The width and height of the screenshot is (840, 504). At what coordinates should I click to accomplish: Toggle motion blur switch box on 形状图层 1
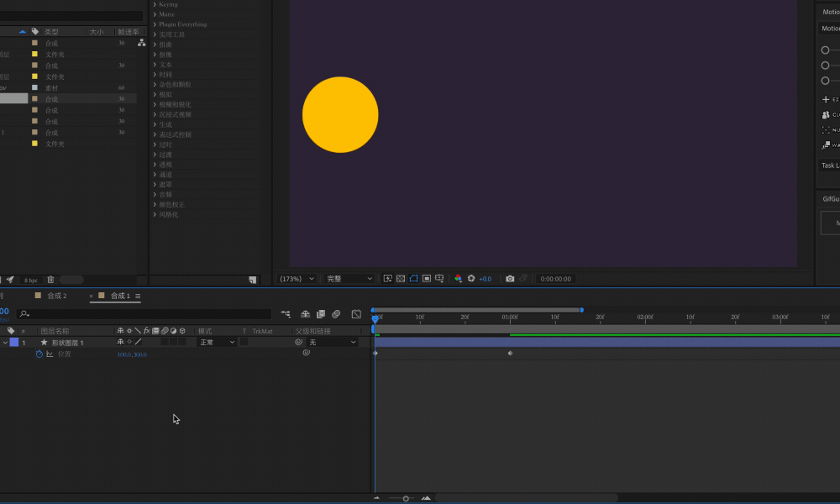[x=165, y=342]
